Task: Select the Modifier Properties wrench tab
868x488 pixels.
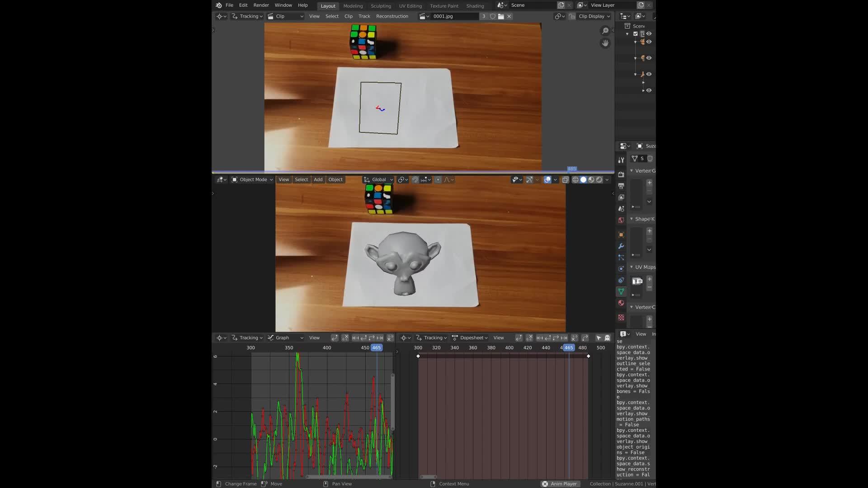Action: click(621, 245)
